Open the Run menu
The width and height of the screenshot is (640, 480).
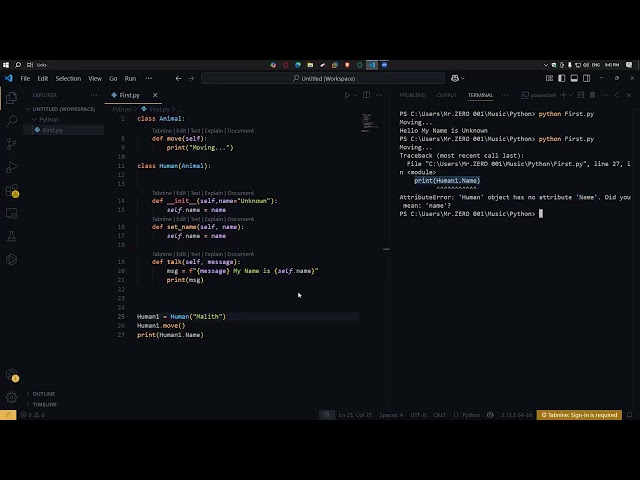[x=130, y=78]
